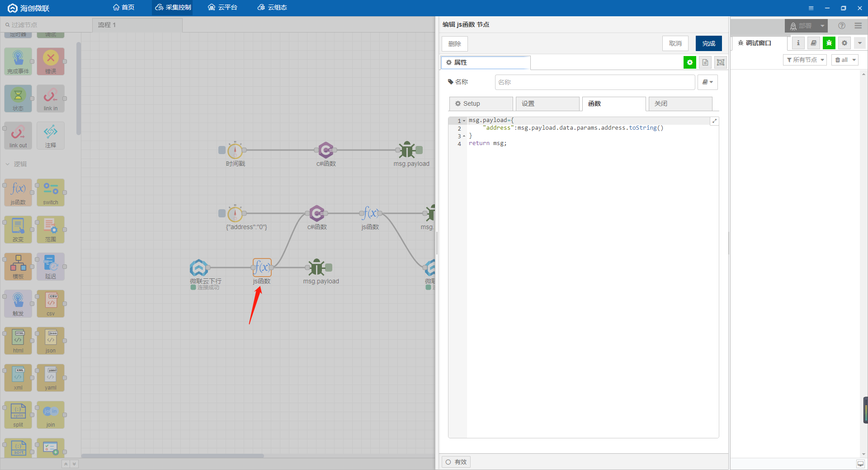Click the palette vertical scrollbar

(x=79, y=89)
